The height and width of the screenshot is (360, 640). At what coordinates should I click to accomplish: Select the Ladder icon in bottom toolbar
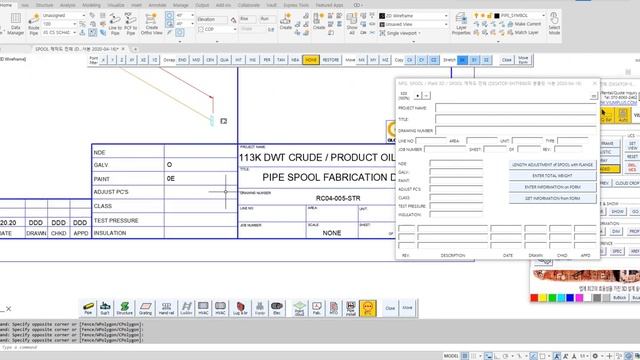point(186,308)
